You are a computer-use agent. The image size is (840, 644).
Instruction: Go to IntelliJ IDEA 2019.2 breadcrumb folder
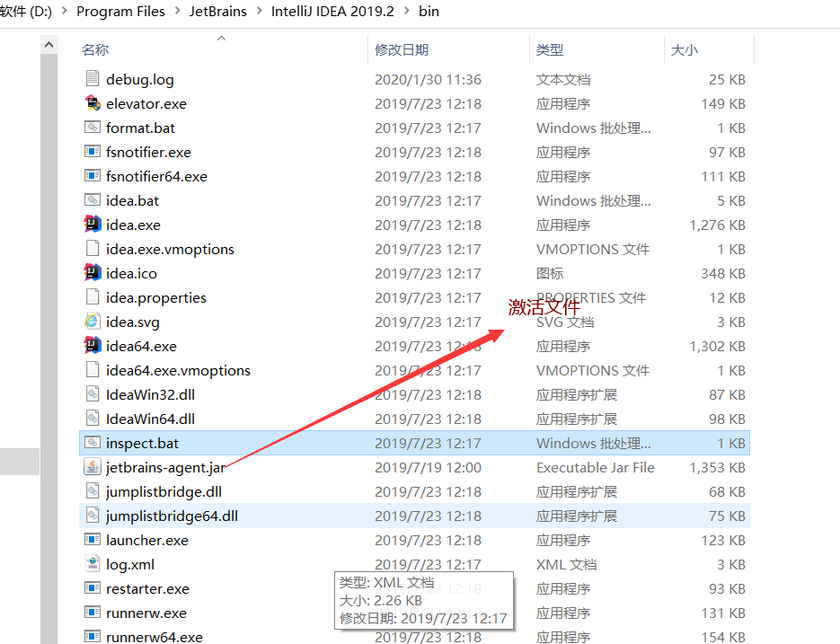coord(332,12)
